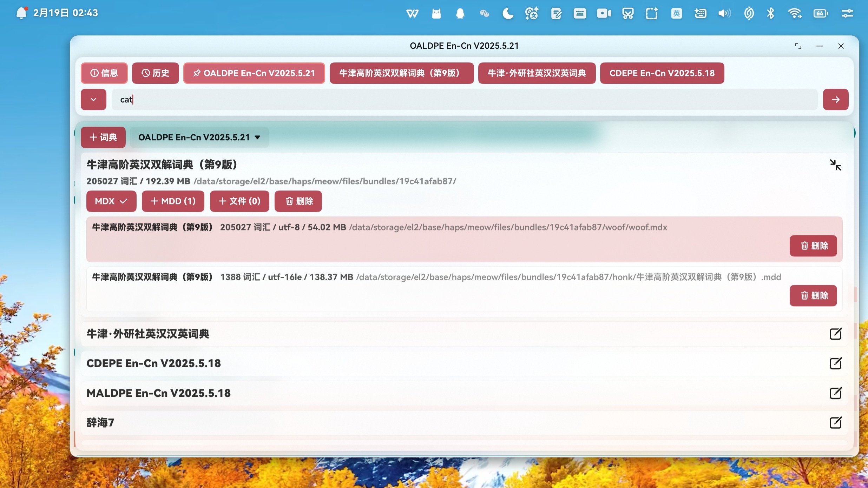Expand the MDX dropdown button
This screenshot has height=488, width=868.
tap(111, 201)
